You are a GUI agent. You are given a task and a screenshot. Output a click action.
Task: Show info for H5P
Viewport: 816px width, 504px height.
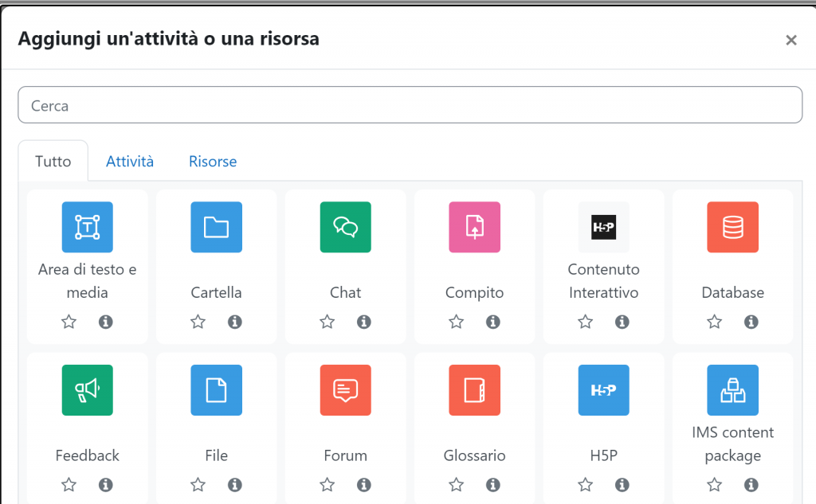[622, 485]
